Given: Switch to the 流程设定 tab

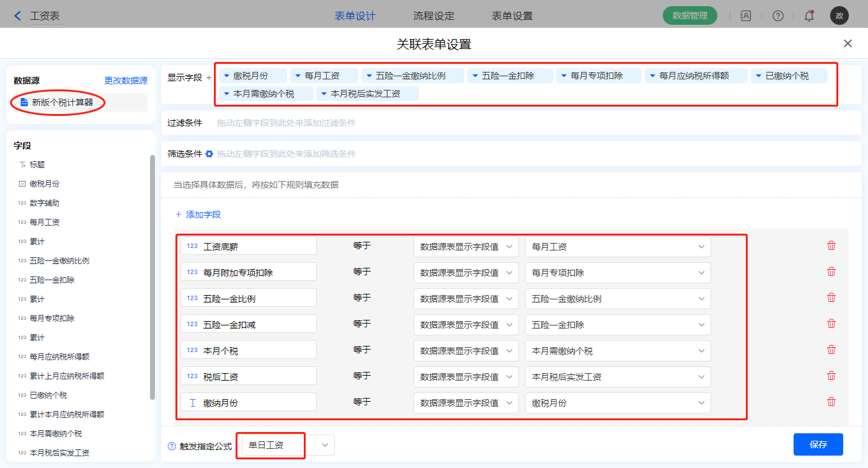Looking at the screenshot, I should point(433,16).
